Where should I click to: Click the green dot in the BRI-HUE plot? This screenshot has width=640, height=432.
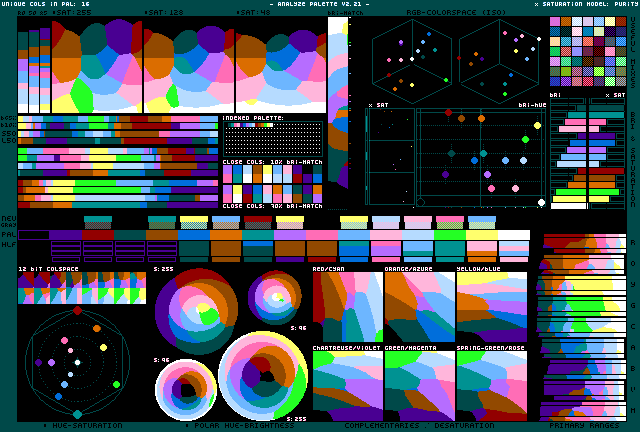pos(525,140)
